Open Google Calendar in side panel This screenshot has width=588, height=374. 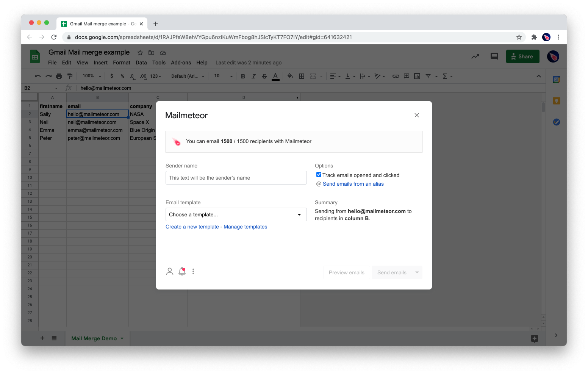click(557, 80)
